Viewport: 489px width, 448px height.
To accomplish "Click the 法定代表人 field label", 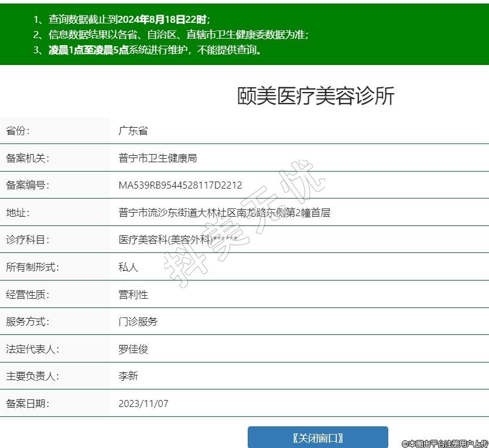I will [x=33, y=349].
